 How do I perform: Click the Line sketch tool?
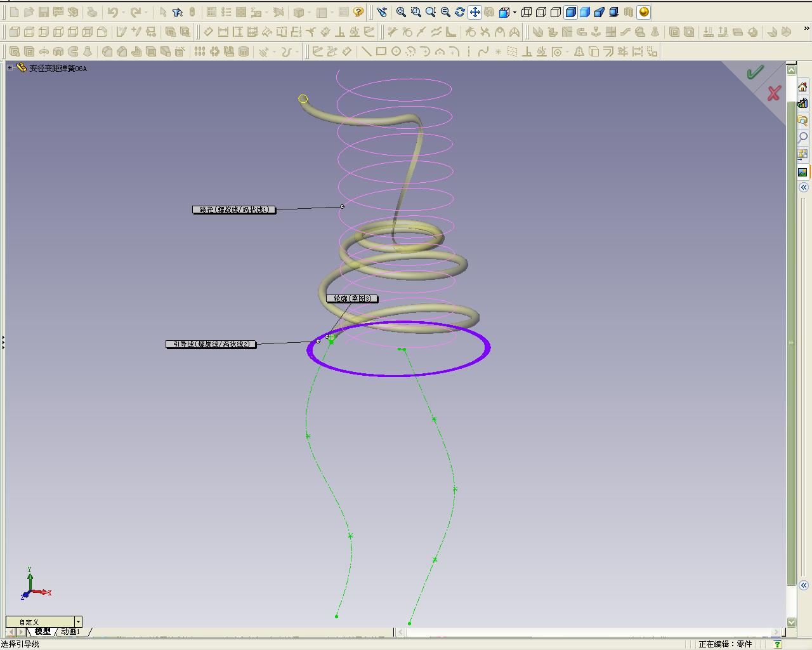point(366,51)
